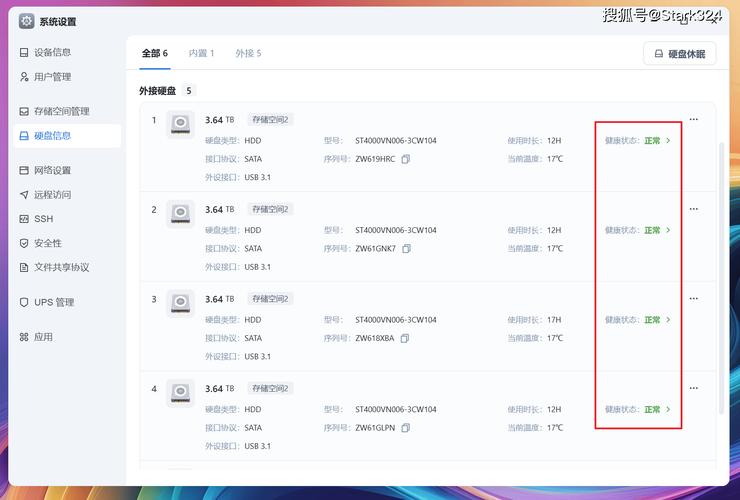
Task: Copy serial number ZW61GLPN
Action: click(405, 428)
